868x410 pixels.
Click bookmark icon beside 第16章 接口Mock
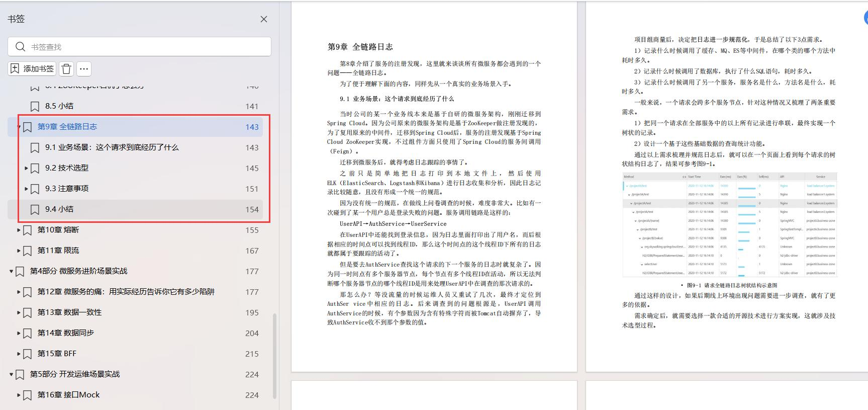pyautogui.click(x=27, y=395)
